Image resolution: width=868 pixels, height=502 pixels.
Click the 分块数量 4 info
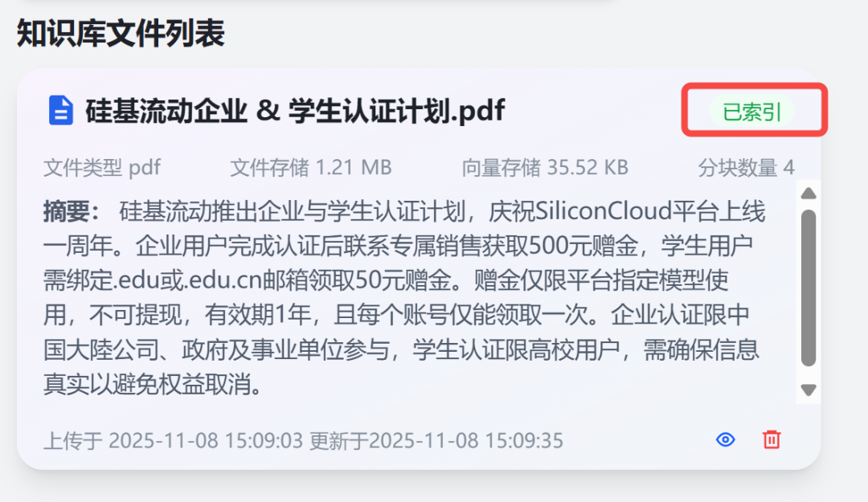point(746,167)
